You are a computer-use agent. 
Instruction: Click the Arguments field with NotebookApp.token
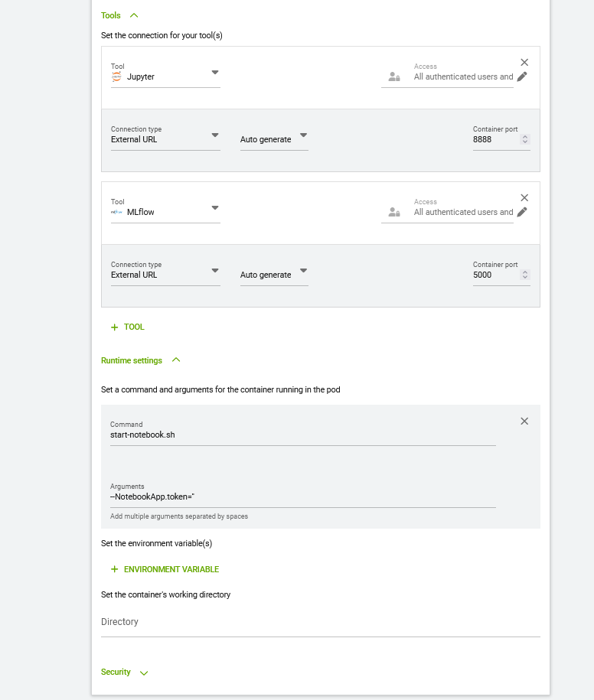303,497
